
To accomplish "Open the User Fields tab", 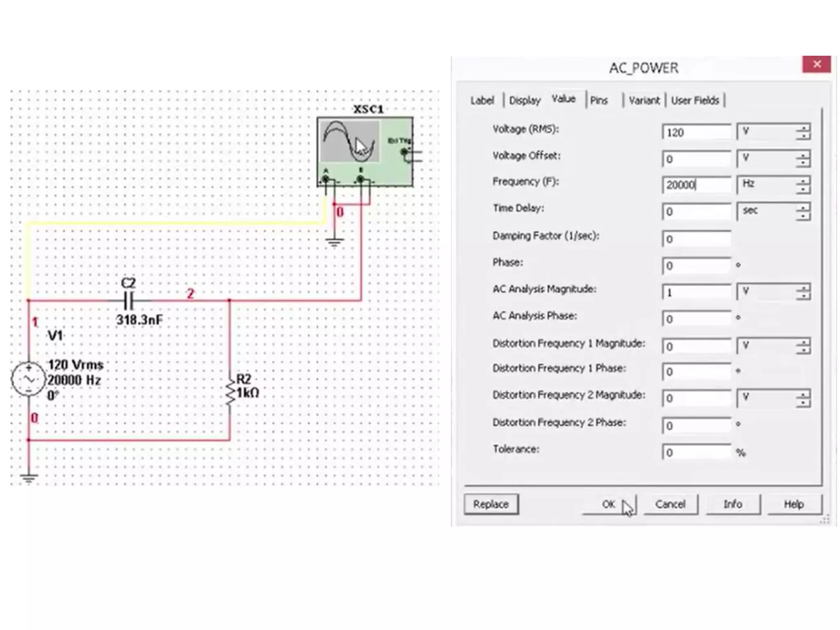I will [x=695, y=100].
